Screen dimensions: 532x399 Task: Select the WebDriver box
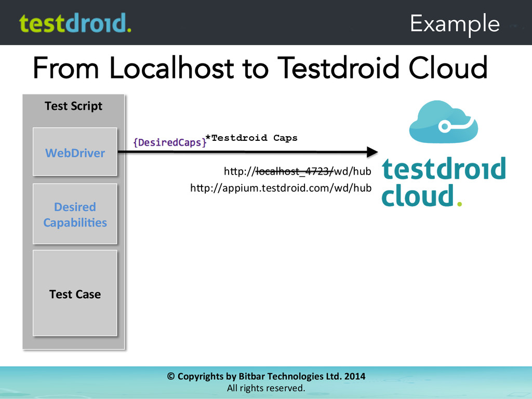[x=75, y=152]
